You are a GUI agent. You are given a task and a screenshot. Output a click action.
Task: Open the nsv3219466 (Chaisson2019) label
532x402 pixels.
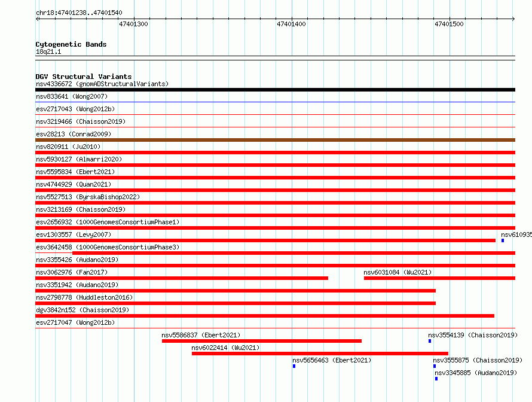point(81,121)
